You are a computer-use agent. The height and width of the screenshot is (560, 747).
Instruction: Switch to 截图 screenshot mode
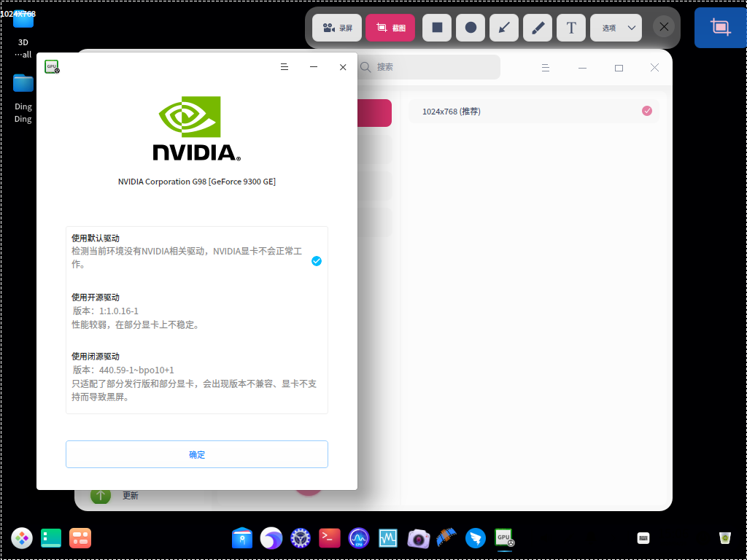[391, 28]
